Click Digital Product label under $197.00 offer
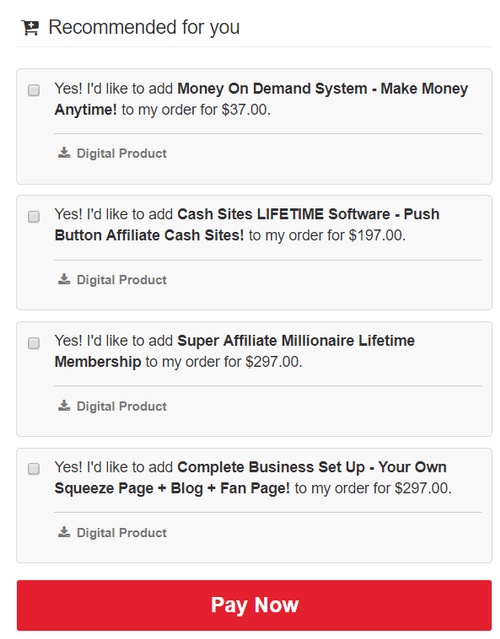The width and height of the screenshot is (500, 639). pos(122,280)
